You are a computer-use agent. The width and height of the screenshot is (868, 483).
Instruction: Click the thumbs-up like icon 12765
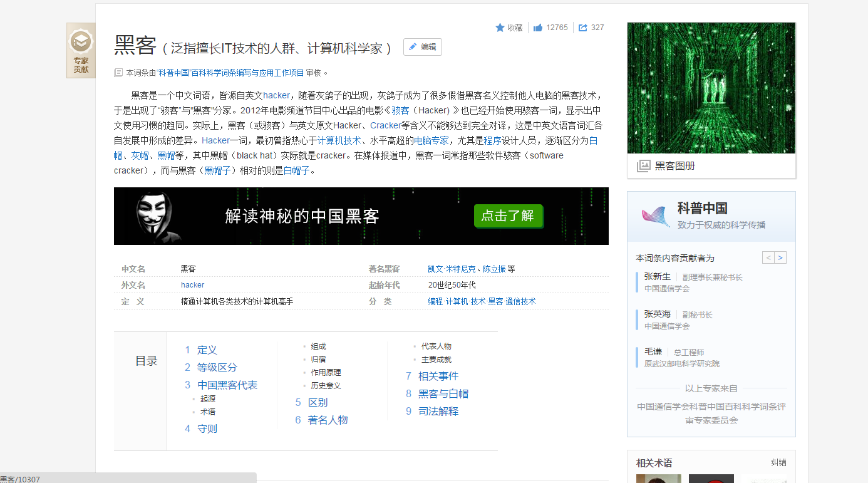pos(537,28)
